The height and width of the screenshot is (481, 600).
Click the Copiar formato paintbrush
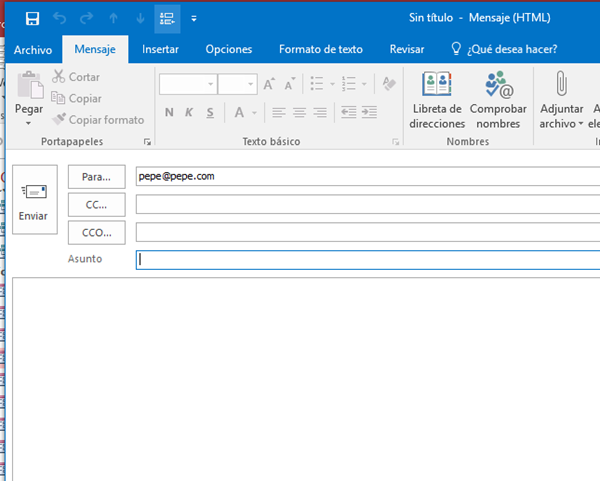[x=59, y=120]
